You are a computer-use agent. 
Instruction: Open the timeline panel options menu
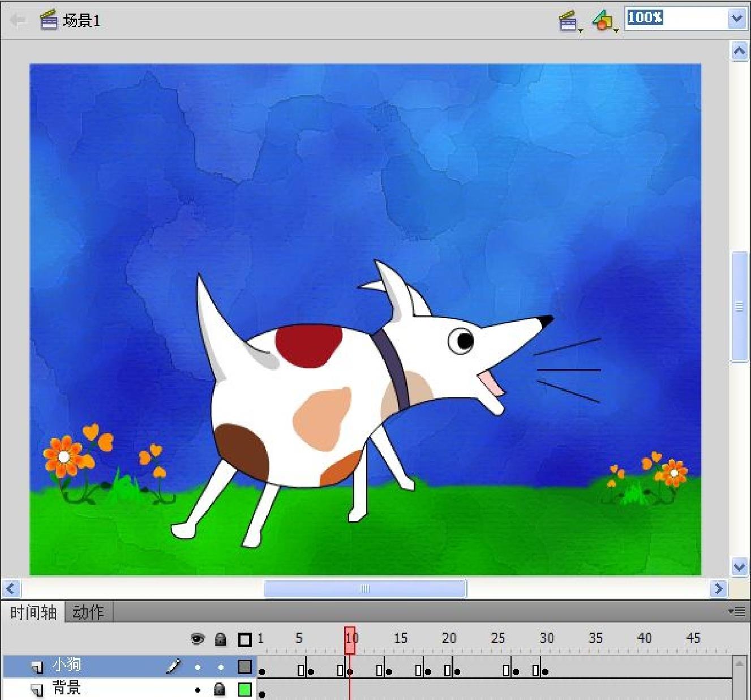[736, 611]
